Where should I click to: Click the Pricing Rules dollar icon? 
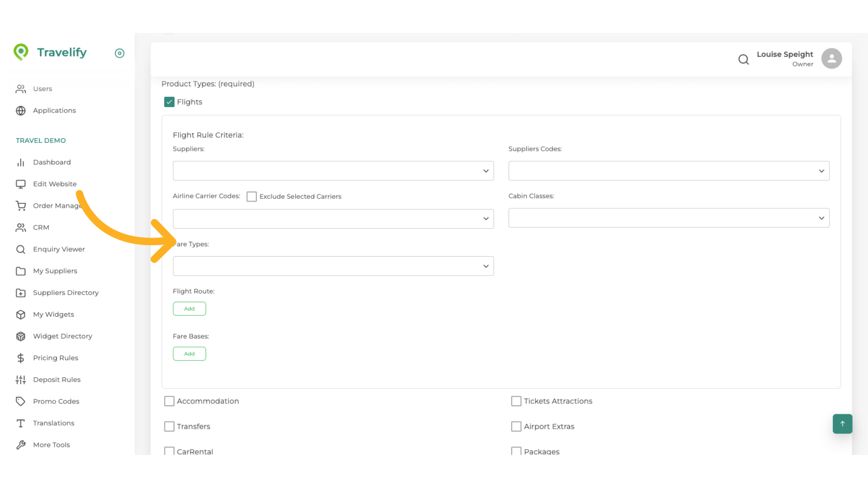pos(21,357)
